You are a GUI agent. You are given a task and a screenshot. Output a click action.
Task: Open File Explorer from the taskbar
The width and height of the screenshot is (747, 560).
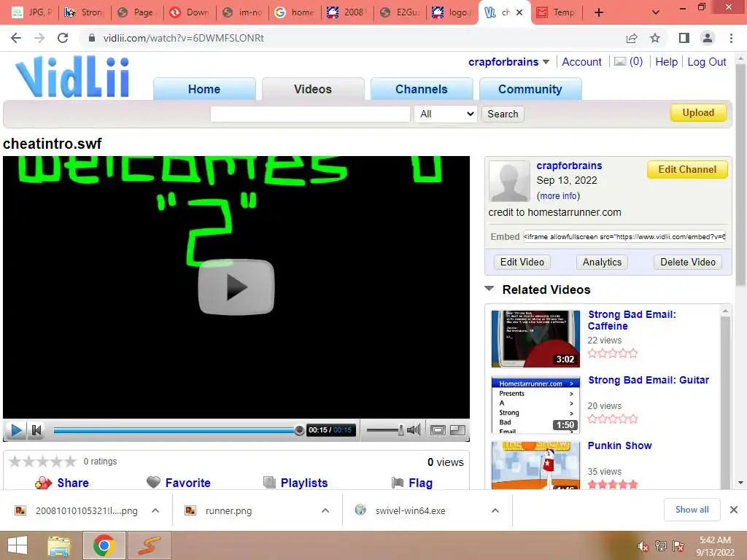(58, 545)
